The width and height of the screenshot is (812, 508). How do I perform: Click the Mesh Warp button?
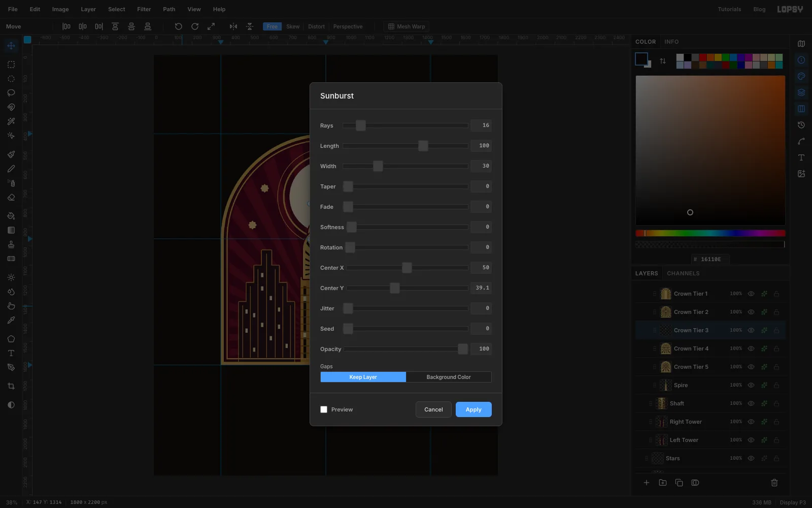(406, 26)
